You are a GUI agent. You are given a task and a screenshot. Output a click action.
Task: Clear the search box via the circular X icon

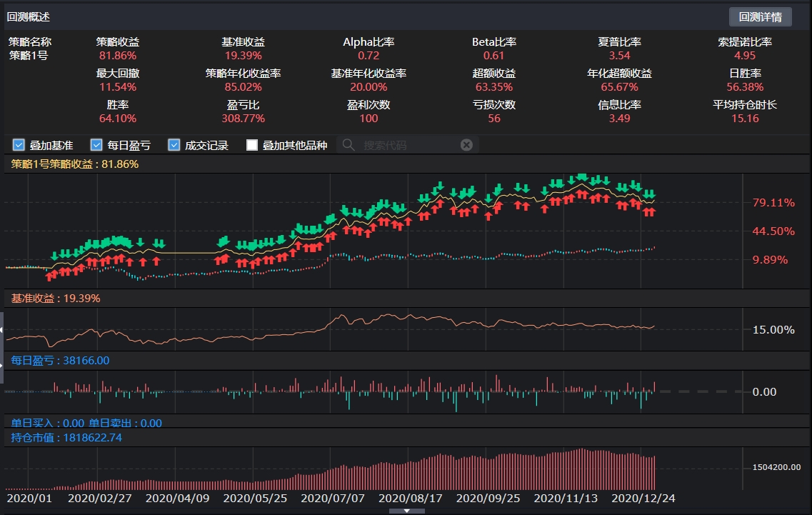(x=466, y=144)
